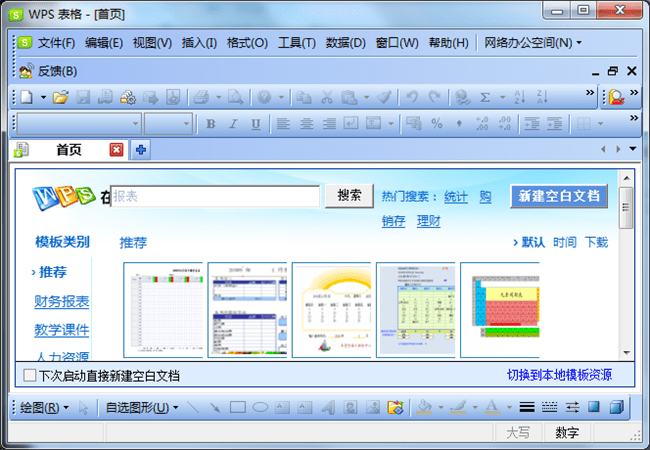Screen dimensions: 650x450
Task: Click 切换到本地模板资源 link
Action: (x=559, y=375)
